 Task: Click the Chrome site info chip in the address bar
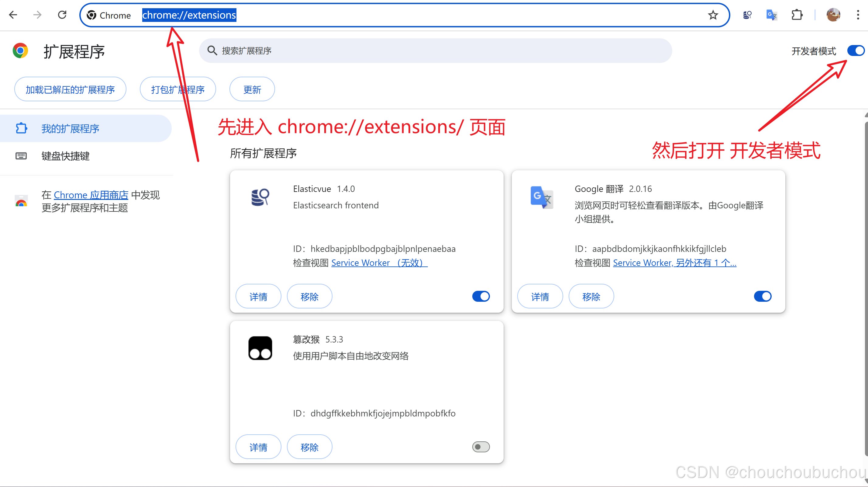[x=109, y=15]
